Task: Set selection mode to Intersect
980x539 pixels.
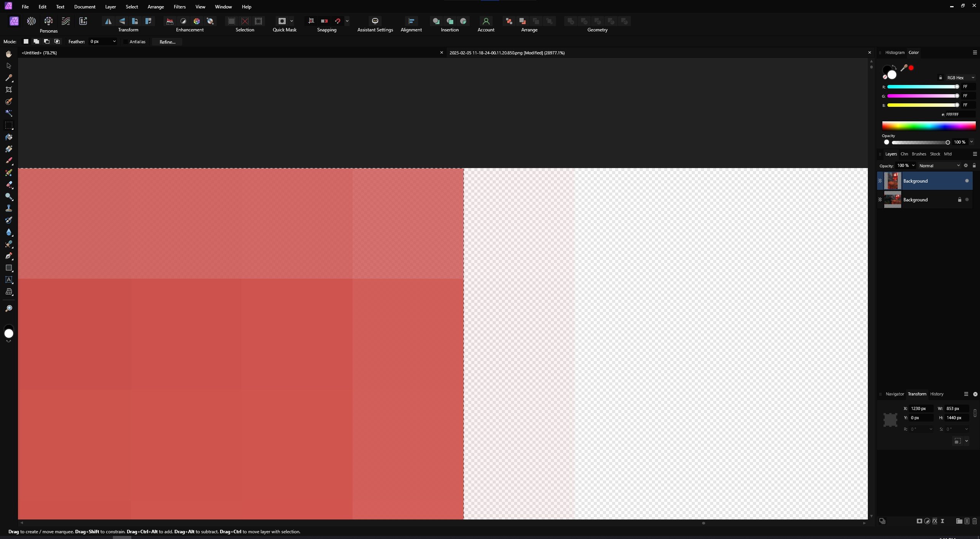Action: [x=57, y=41]
